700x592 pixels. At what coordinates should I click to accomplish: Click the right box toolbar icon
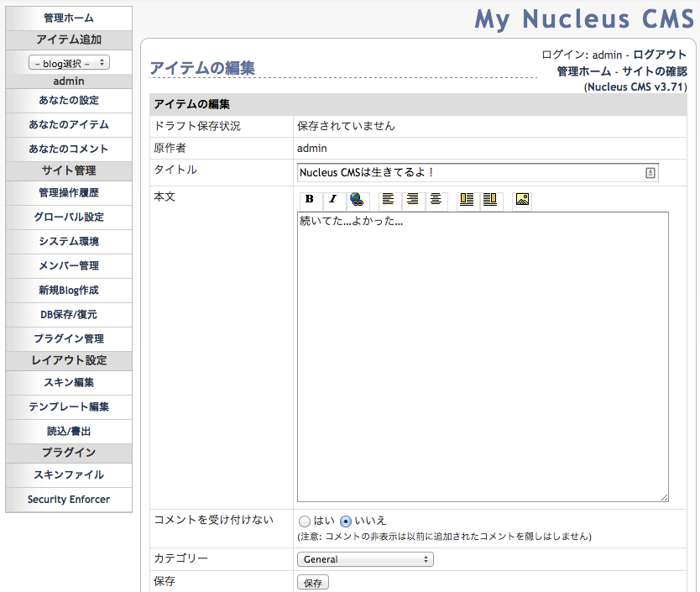[490, 200]
